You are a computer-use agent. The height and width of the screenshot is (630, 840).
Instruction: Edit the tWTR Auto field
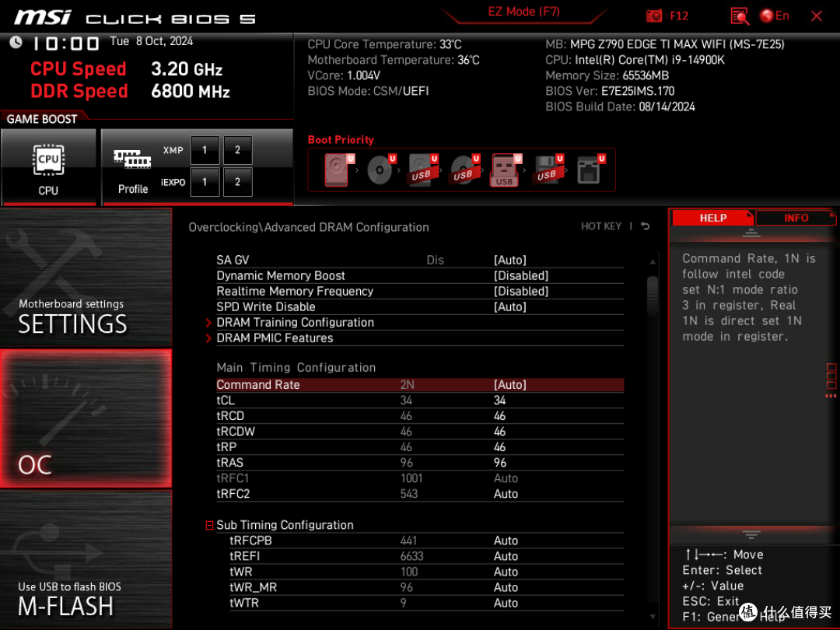tap(506, 603)
